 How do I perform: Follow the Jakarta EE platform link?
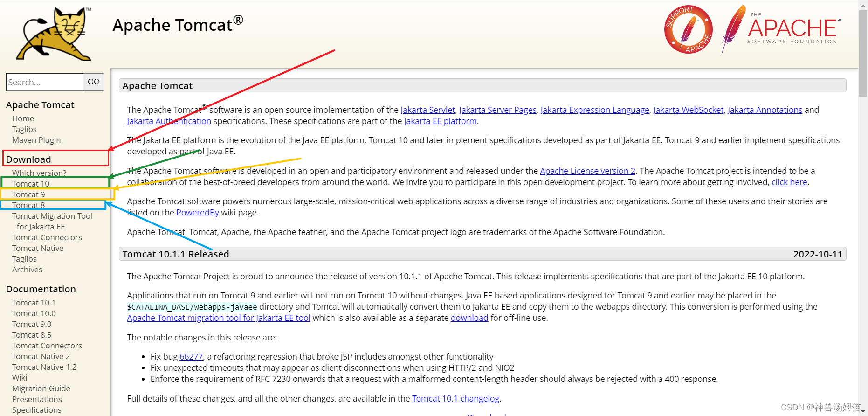[x=441, y=121]
